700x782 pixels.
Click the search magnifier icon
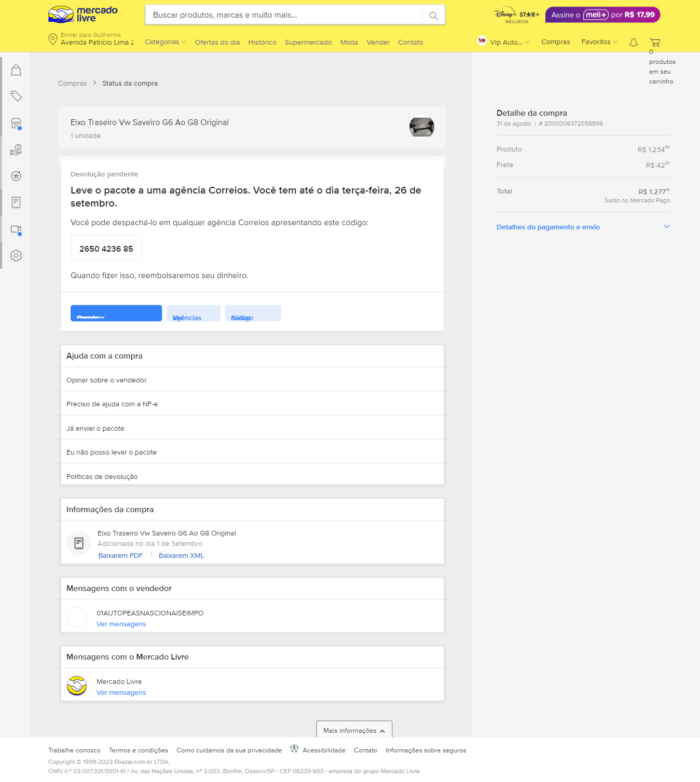(433, 16)
